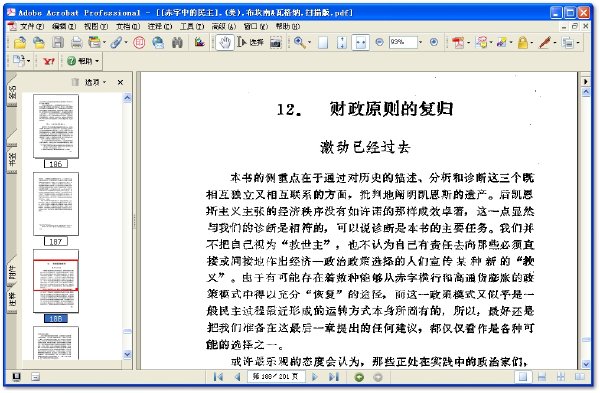Click the round zoom-in plus button

click(434, 42)
